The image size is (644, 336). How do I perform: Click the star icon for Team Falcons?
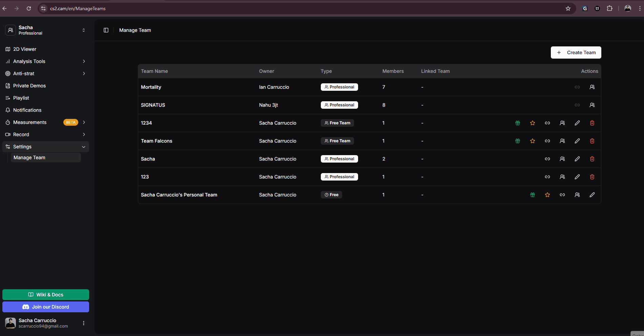532,141
